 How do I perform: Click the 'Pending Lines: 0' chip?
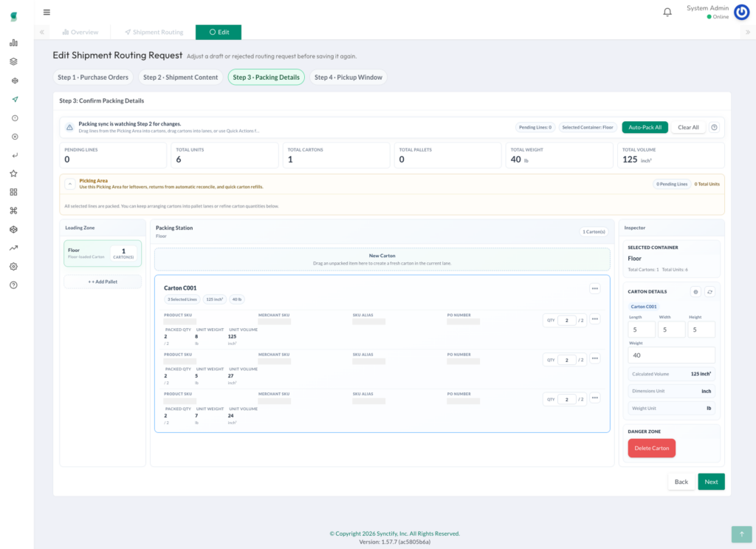[x=535, y=127]
